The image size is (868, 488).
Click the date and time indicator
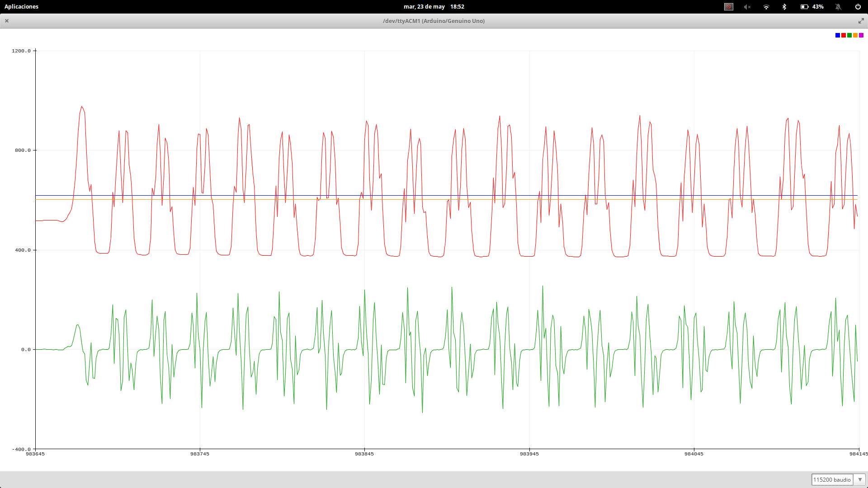point(434,7)
